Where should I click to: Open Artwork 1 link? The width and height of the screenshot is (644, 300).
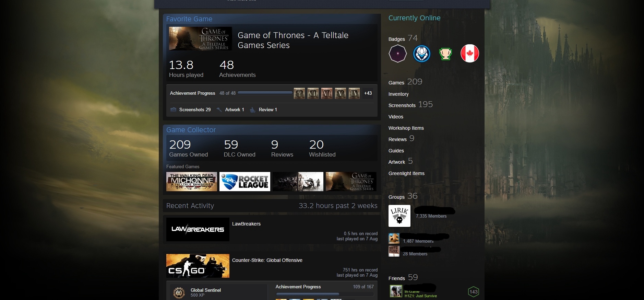tap(235, 110)
